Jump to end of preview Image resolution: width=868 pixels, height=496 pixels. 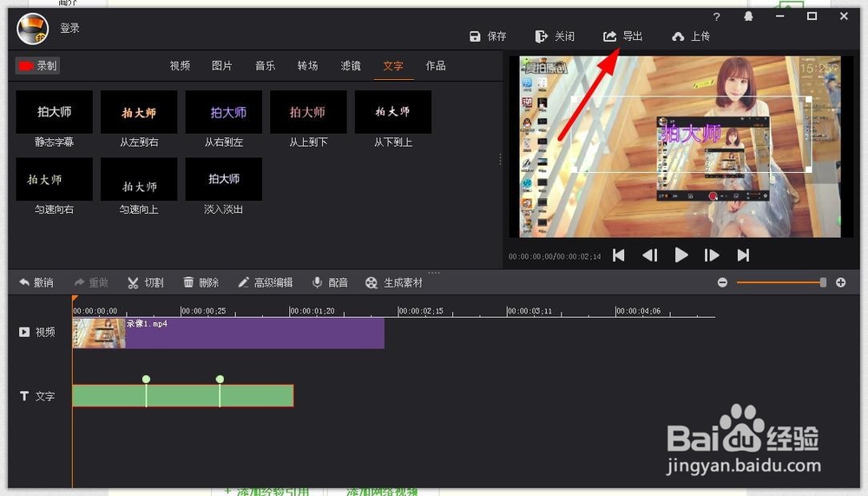(x=743, y=255)
